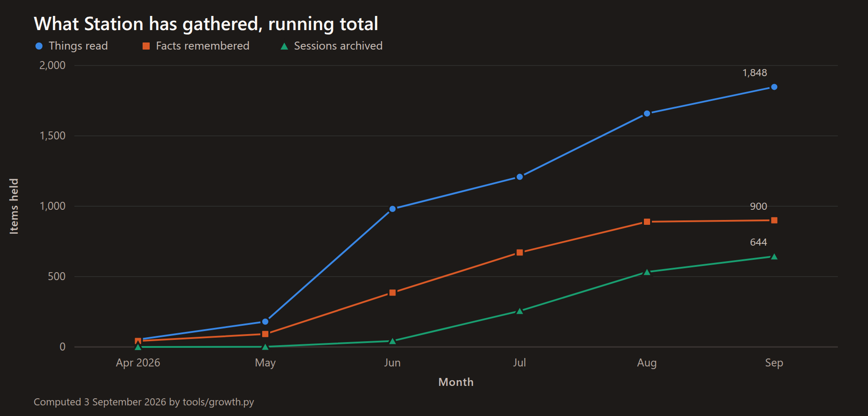Image resolution: width=868 pixels, height=416 pixels.
Task: Select the Facts remembered point at Aug
Action: coord(647,222)
